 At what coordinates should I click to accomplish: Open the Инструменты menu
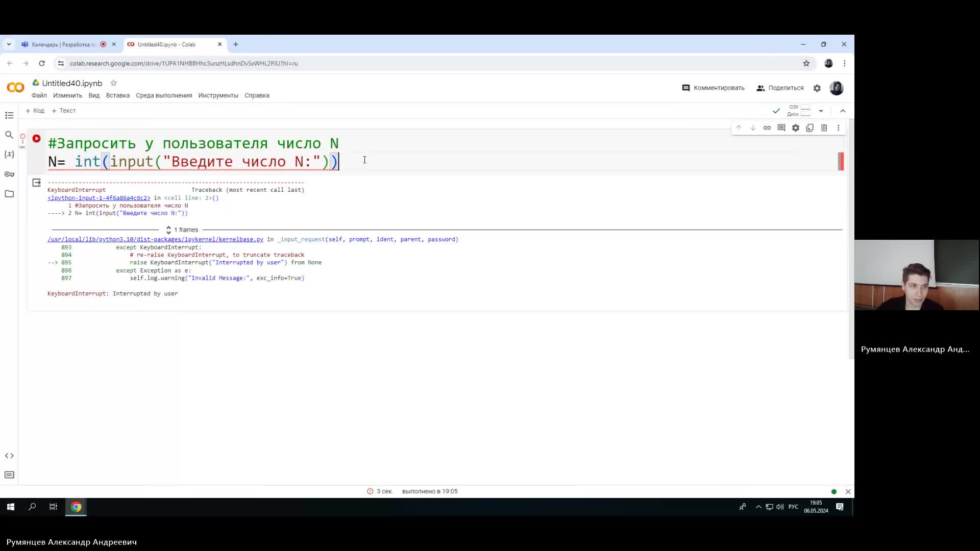(218, 95)
